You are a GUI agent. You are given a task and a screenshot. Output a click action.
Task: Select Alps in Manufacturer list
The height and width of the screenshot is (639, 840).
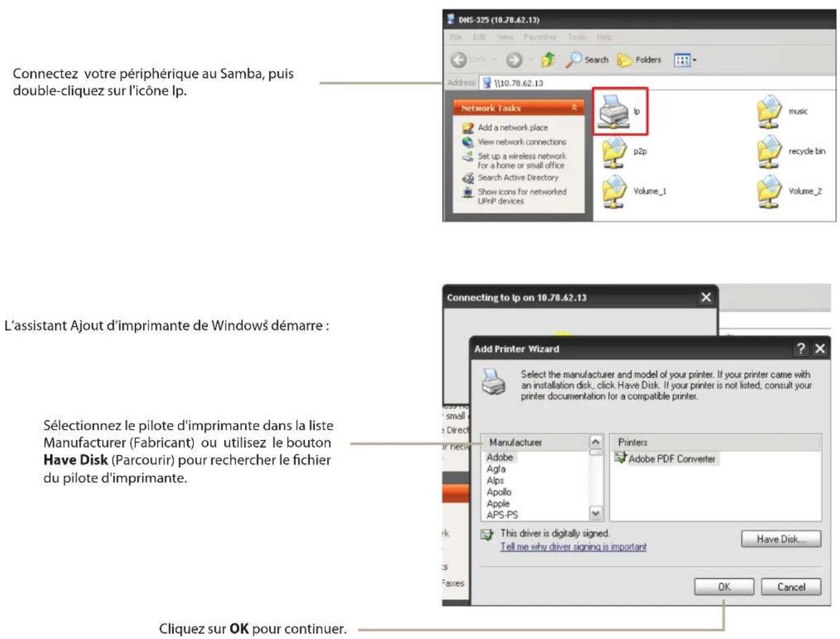[x=496, y=480]
